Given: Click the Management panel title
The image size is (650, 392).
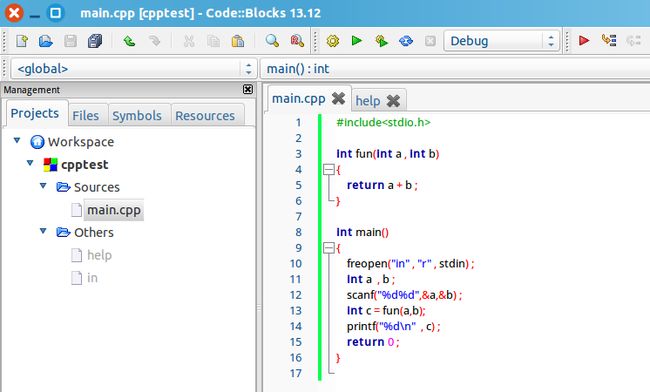Looking at the screenshot, I should pos(32,90).
